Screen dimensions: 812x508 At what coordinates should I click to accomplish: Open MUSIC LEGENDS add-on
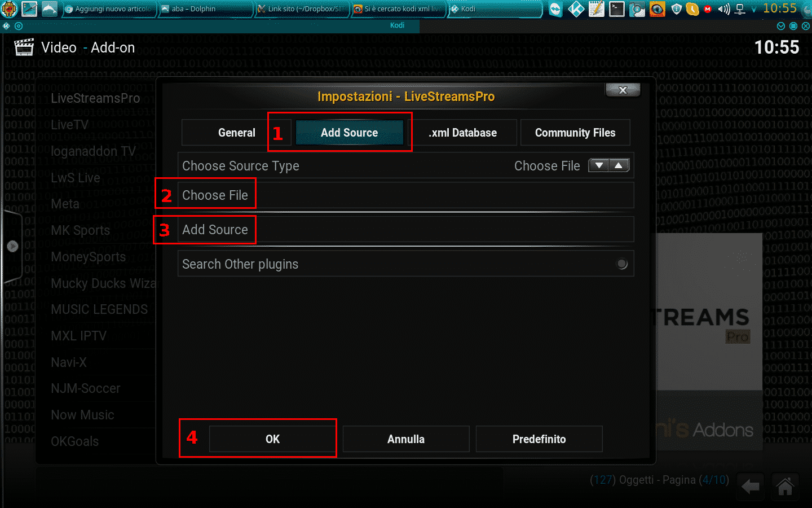[99, 309]
